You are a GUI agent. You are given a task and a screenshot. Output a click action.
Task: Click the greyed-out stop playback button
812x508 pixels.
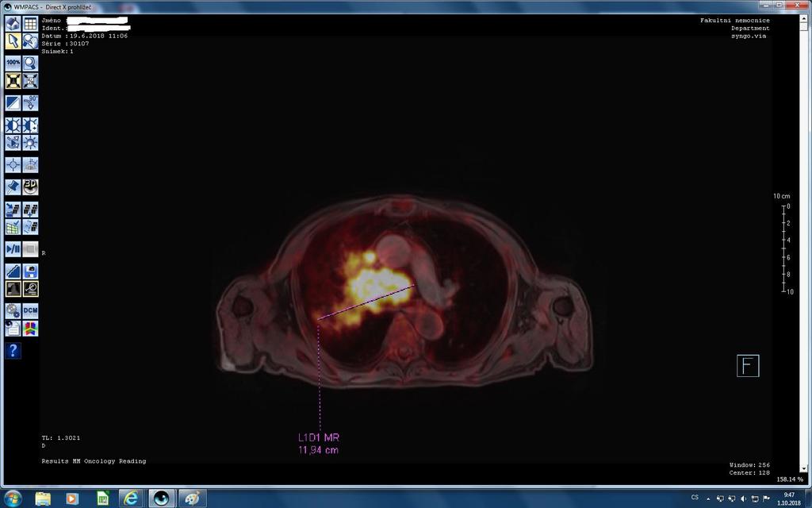click(31, 249)
